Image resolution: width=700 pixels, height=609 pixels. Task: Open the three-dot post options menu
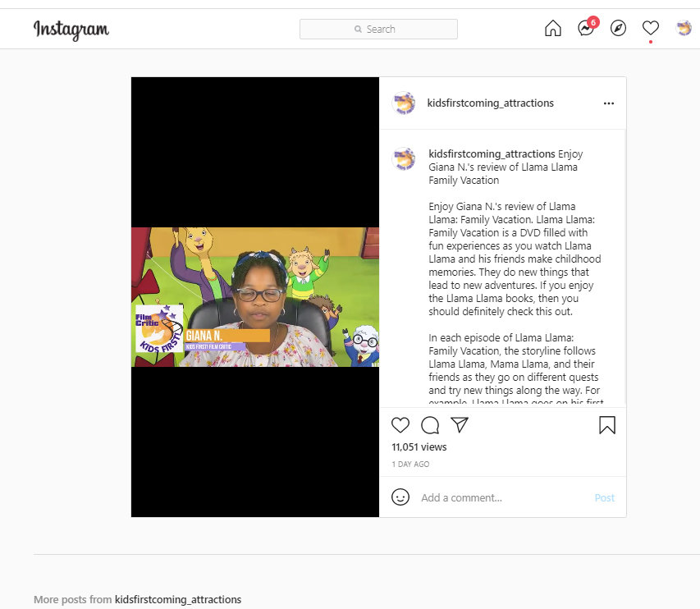click(x=608, y=103)
